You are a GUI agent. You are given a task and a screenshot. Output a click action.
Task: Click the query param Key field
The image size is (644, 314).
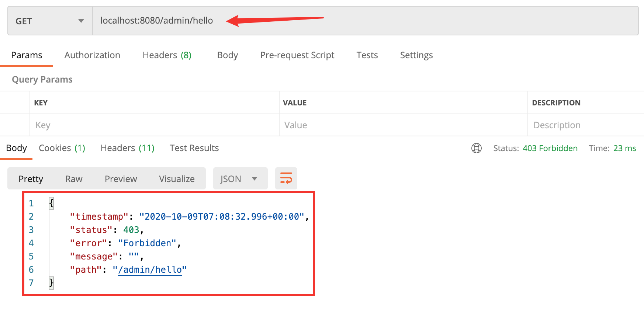click(x=154, y=125)
